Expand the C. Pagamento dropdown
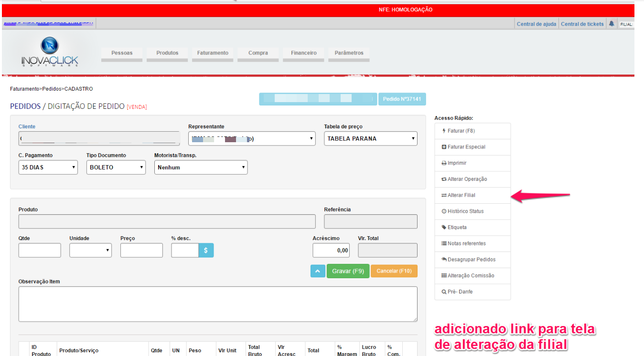The width and height of the screenshot is (644, 356). 48,168
